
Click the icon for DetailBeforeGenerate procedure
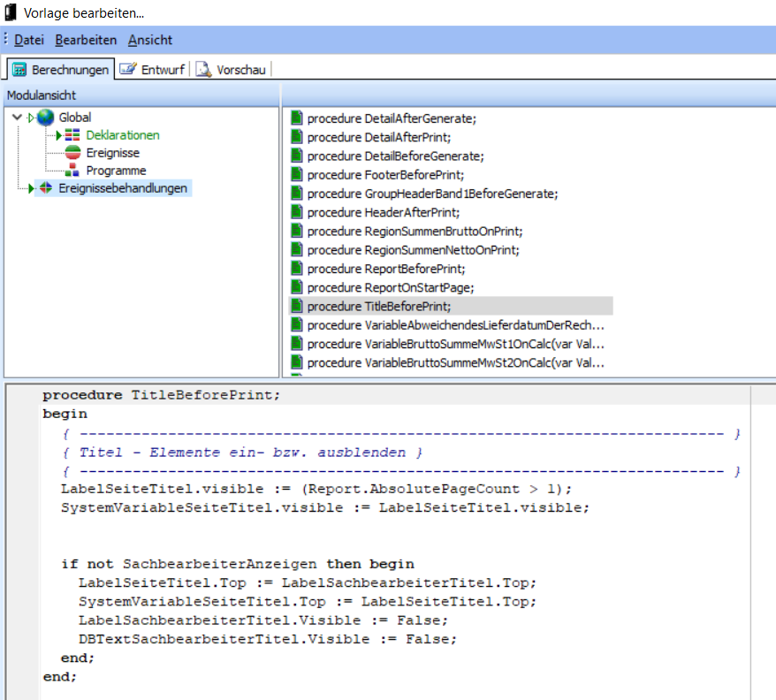(x=296, y=156)
